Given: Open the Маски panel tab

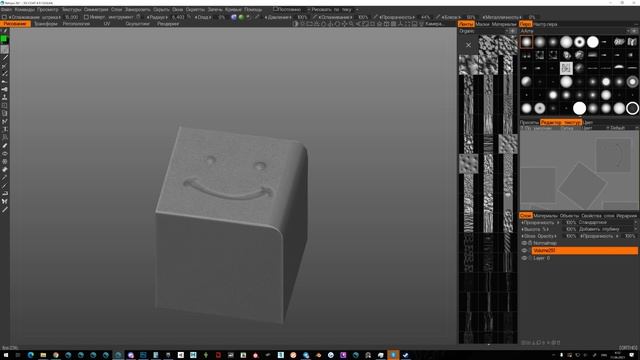Looking at the screenshot, I should point(482,24).
